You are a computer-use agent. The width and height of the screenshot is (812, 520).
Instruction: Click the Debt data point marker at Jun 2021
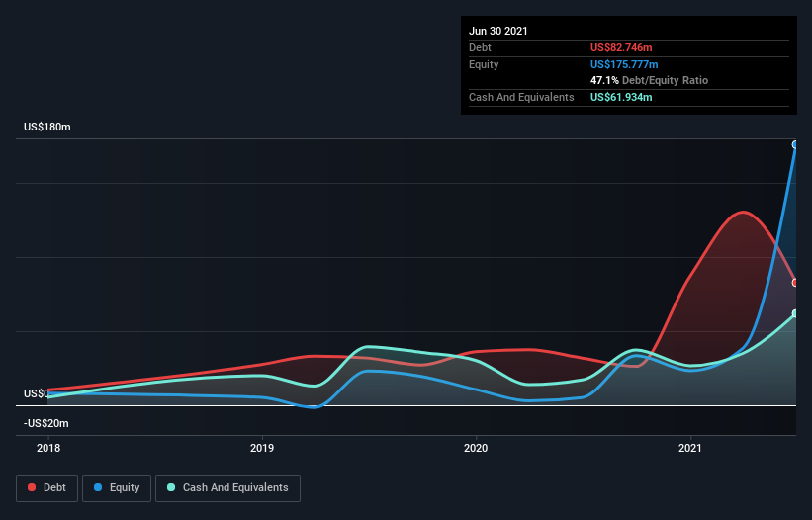pos(795,283)
